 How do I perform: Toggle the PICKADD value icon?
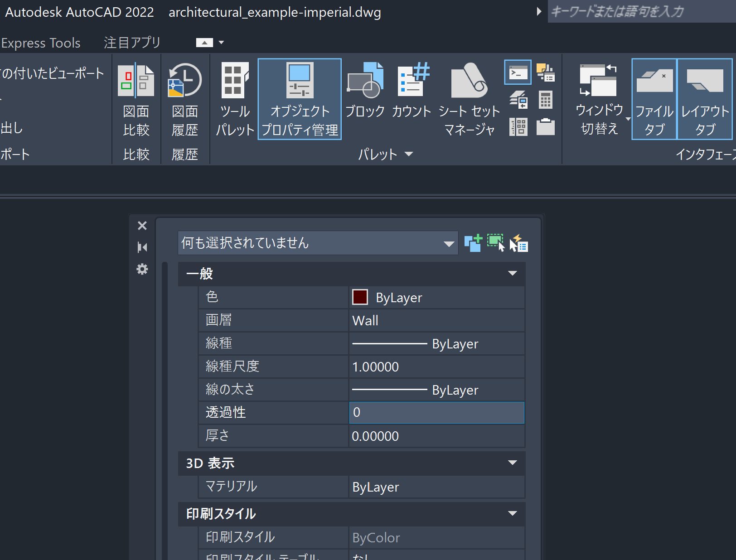(473, 243)
